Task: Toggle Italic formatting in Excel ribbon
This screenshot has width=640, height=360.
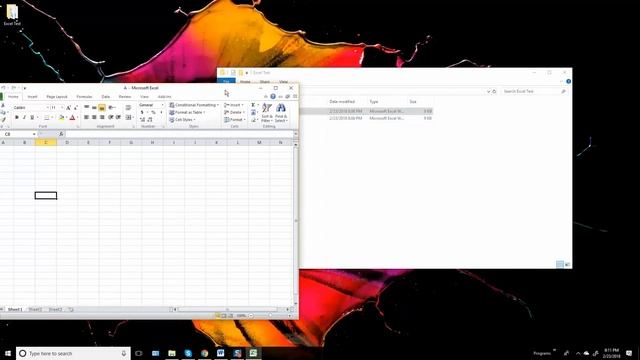Action: 24,118
